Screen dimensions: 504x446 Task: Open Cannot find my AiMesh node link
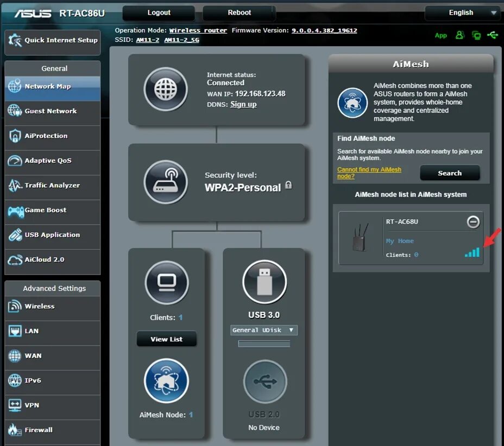coord(369,173)
